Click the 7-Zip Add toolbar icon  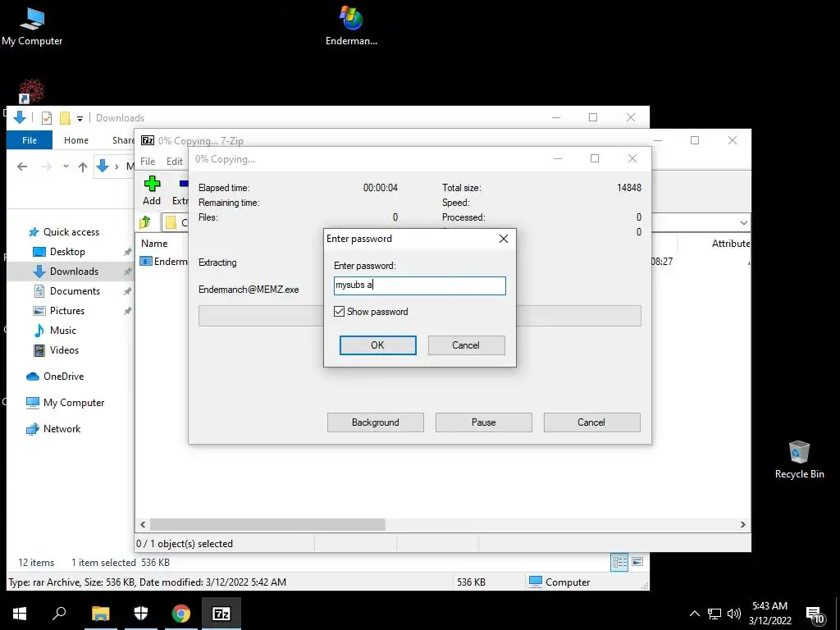tap(152, 190)
